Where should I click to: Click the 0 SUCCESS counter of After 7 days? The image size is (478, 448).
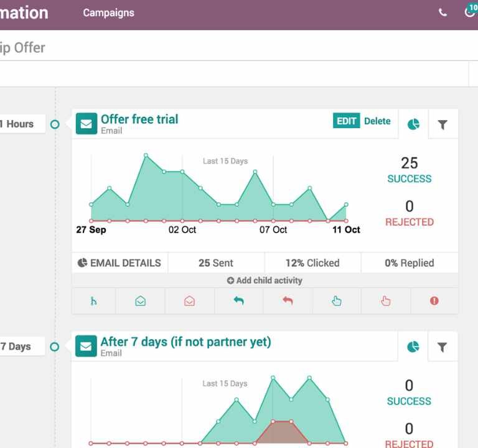pos(409,393)
